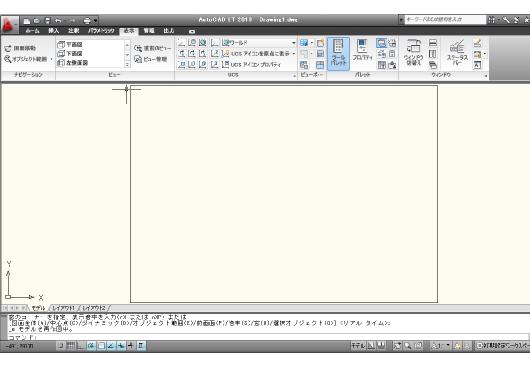Click the Plot printer icon in quick access toolbar
This screenshot has height=367, width=530.
(x=87, y=21)
